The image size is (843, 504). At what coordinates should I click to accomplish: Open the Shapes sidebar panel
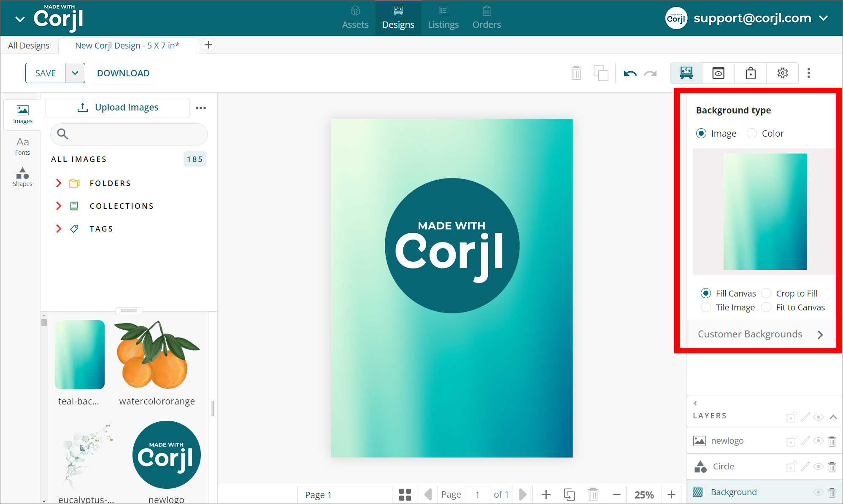(22, 177)
